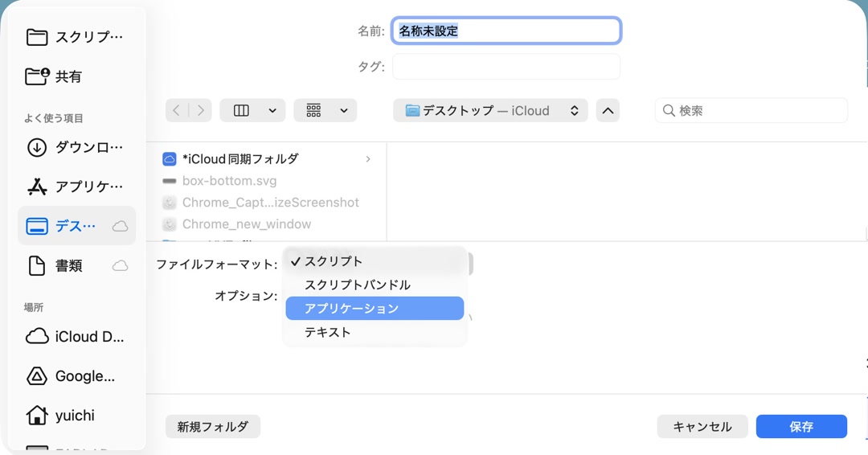
Task: Choose テキスト file format
Action: 375,332
